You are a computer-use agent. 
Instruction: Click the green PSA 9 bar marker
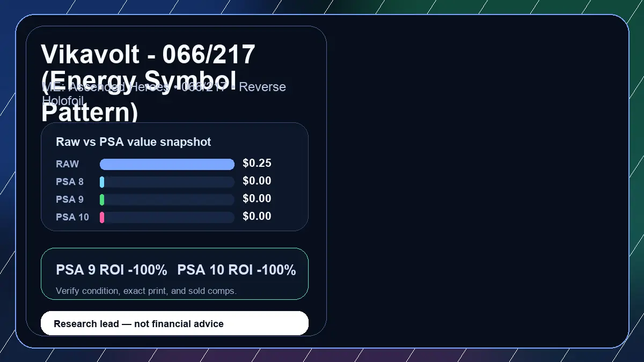(102, 200)
